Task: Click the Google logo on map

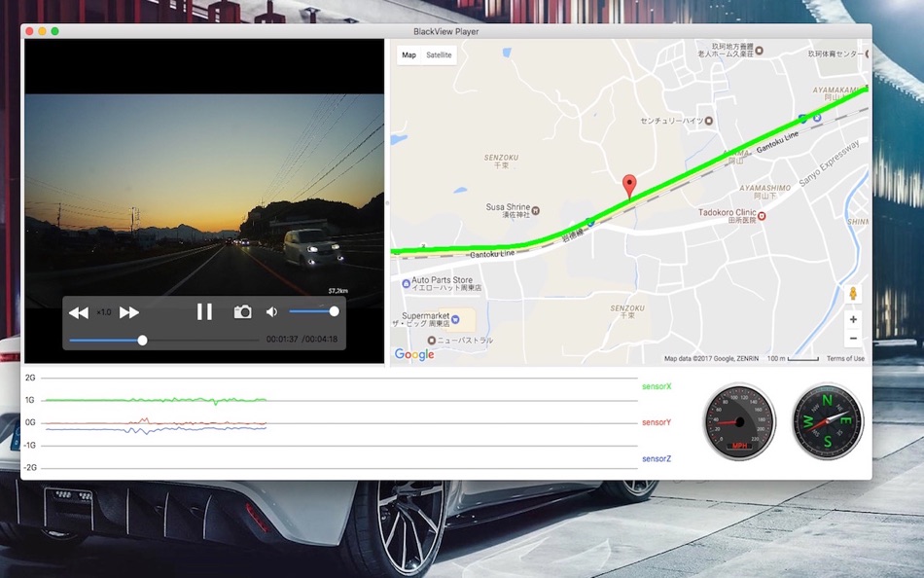Action: 414,354
